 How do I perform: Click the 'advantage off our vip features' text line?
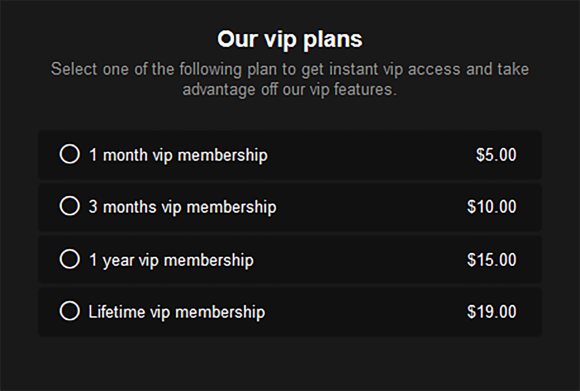click(x=290, y=90)
